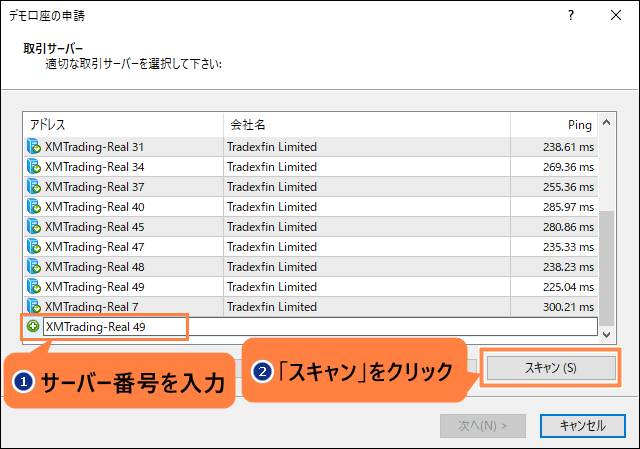Sort by アドレス column header
This screenshot has height=449, width=640.
(x=123, y=124)
